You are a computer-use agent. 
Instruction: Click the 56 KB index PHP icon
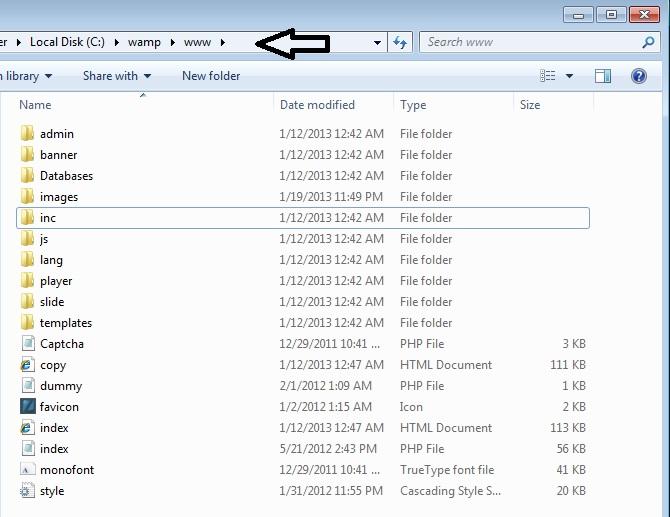(x=28, y=448)
